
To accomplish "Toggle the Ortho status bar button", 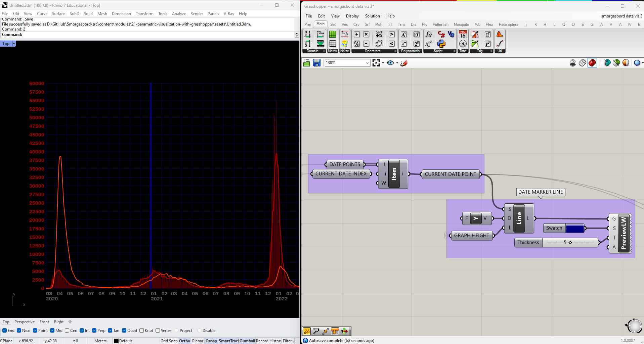I will [184, 341].
